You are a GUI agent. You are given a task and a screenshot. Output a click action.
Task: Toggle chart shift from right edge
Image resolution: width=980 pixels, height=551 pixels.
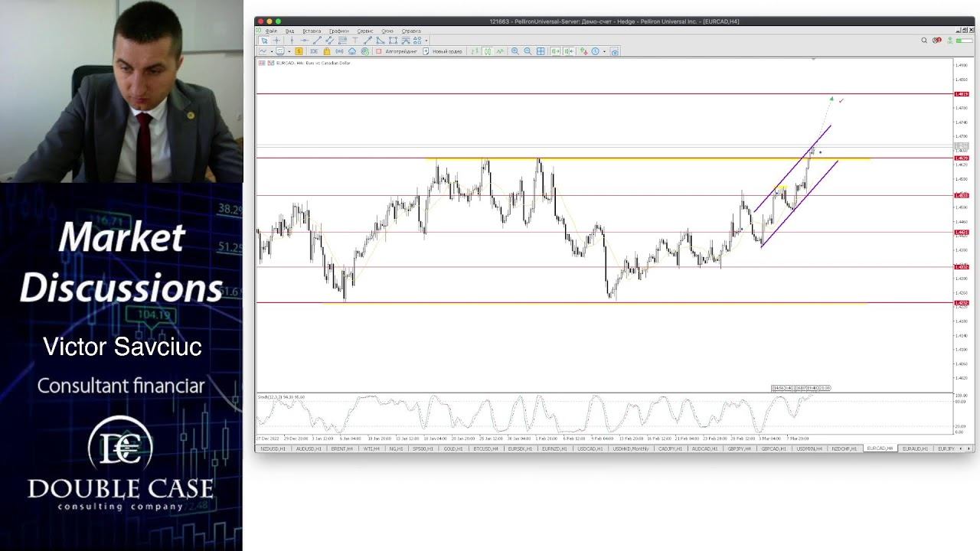point(568,51)
